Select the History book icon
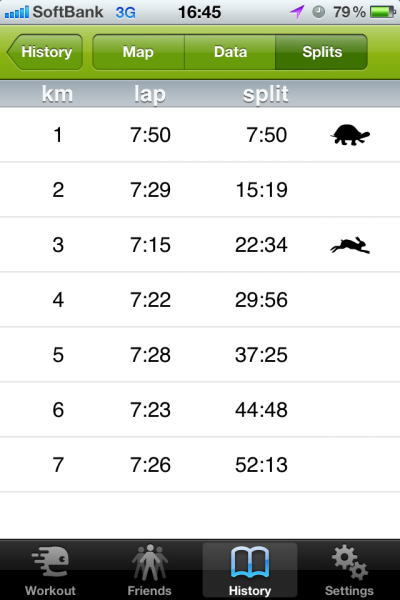The image size is (400, 600). 250,562
